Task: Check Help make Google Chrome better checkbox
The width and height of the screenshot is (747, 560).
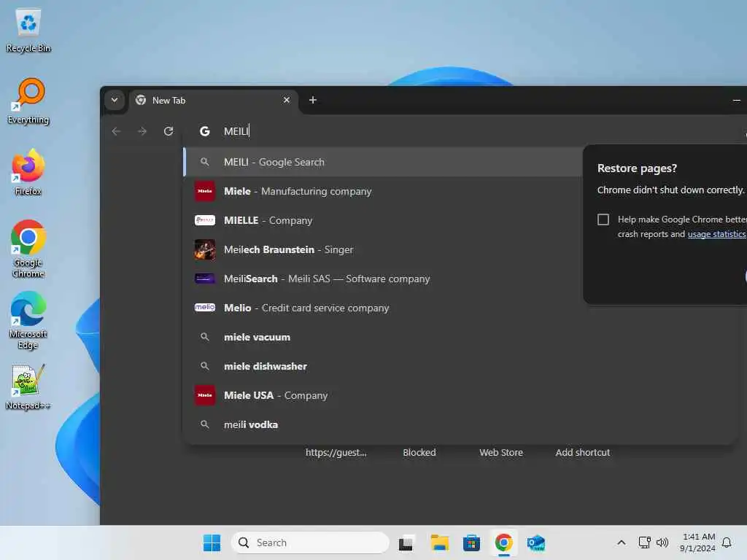Action: 603,219
